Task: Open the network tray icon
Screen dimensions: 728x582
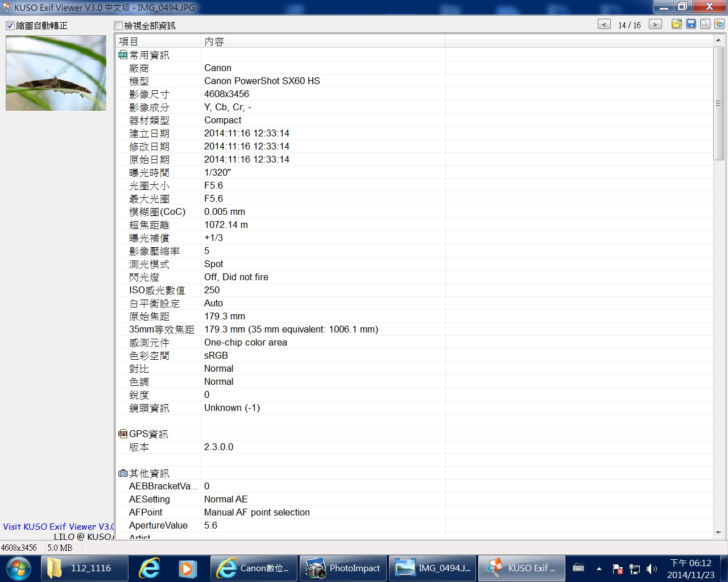Action: 635,569
